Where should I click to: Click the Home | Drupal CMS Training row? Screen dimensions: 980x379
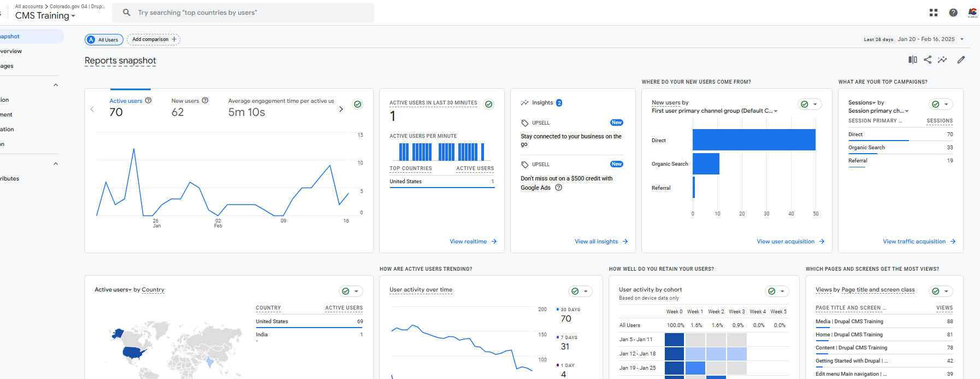884,335
